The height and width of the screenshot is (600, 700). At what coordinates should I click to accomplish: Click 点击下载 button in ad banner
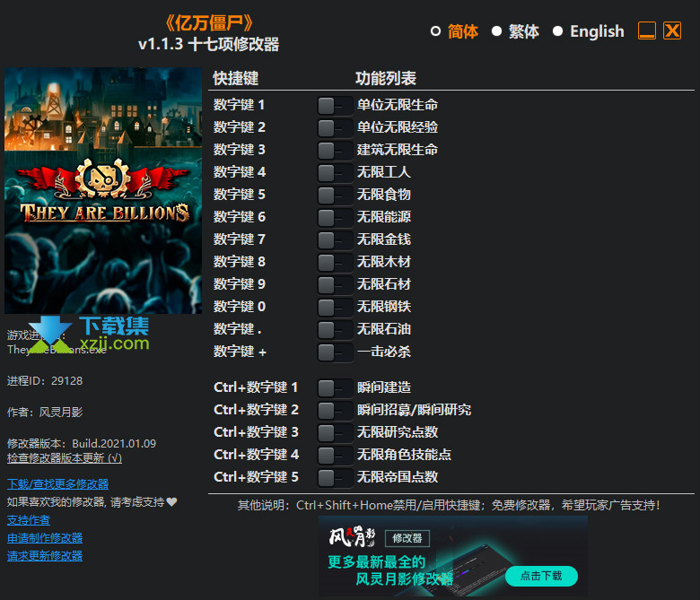click(541, 576)
